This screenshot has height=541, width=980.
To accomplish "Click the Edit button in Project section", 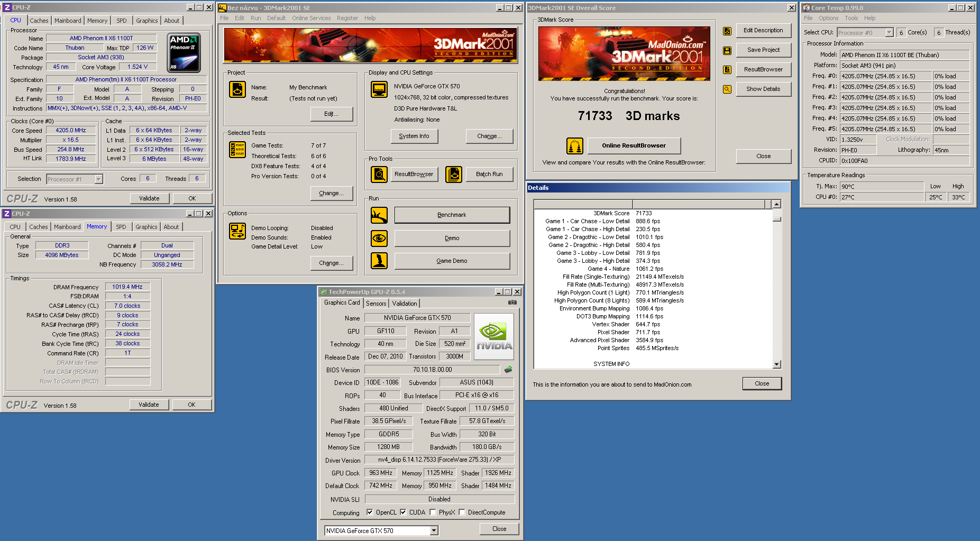I will point(331,114).
